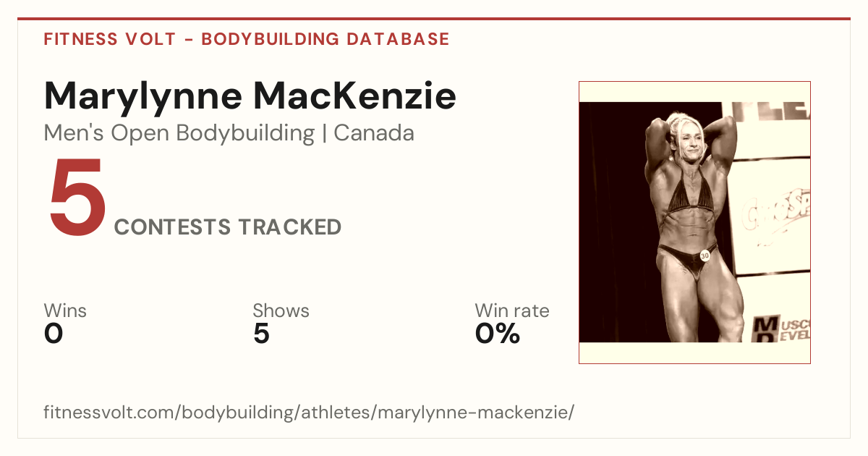Click the Fitness Volt header text
The height and width of the screenshot is (456, 868).
point(109,39)
